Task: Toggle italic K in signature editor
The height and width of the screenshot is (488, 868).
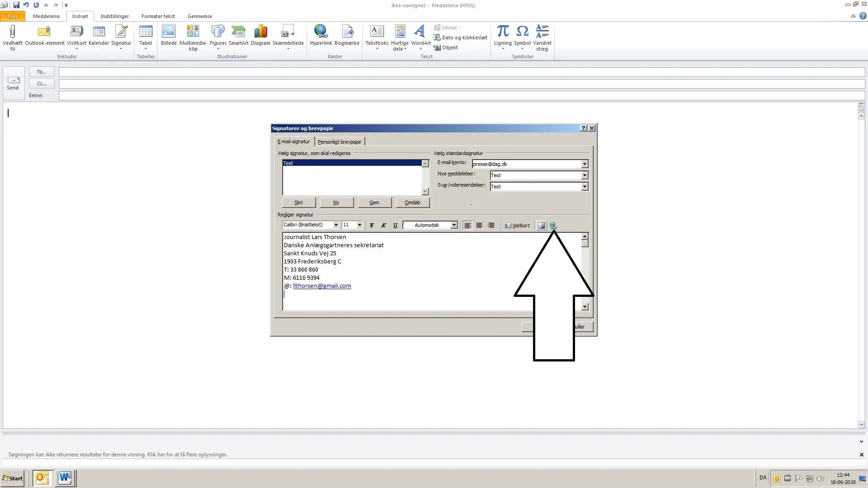Action: click(383, 225)
